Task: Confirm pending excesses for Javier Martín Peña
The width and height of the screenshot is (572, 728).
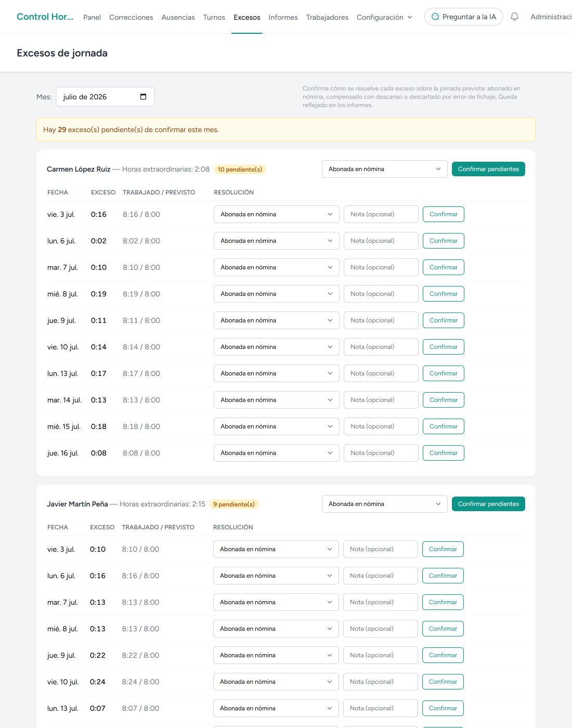Action: (x=488, y=504)
